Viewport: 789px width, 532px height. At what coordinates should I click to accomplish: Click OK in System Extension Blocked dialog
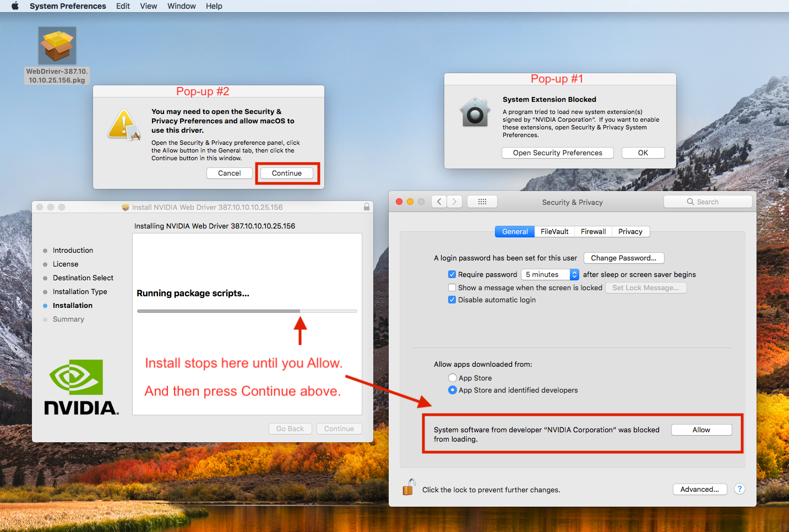pos(643,153)
